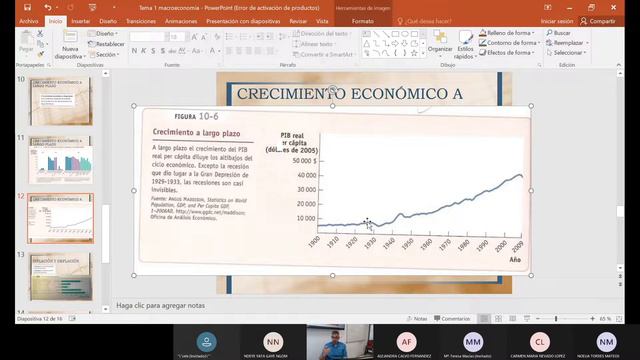Open Estilos rápidos quick styles
640x360 pixels.
tap(465, 45)
